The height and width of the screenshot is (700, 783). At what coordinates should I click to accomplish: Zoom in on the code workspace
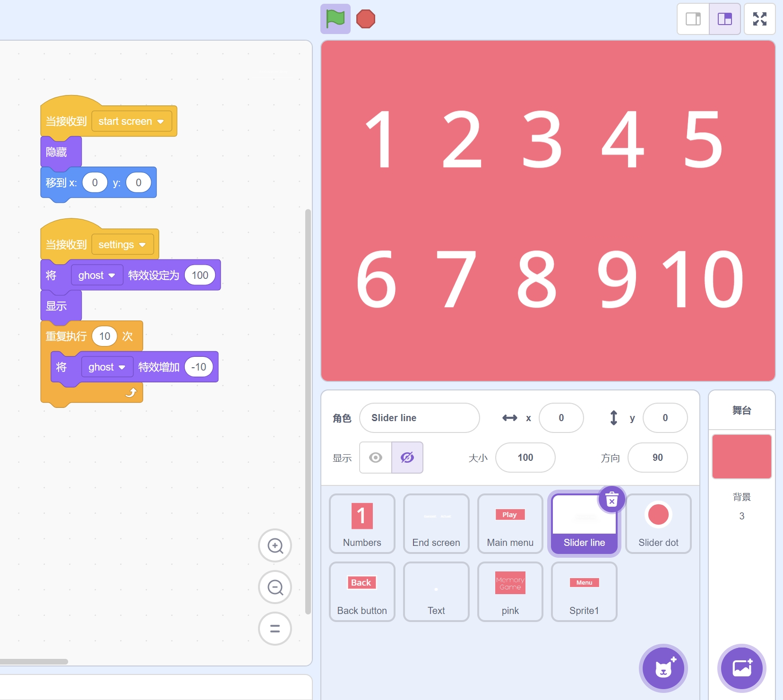click(x=275, y=546)
